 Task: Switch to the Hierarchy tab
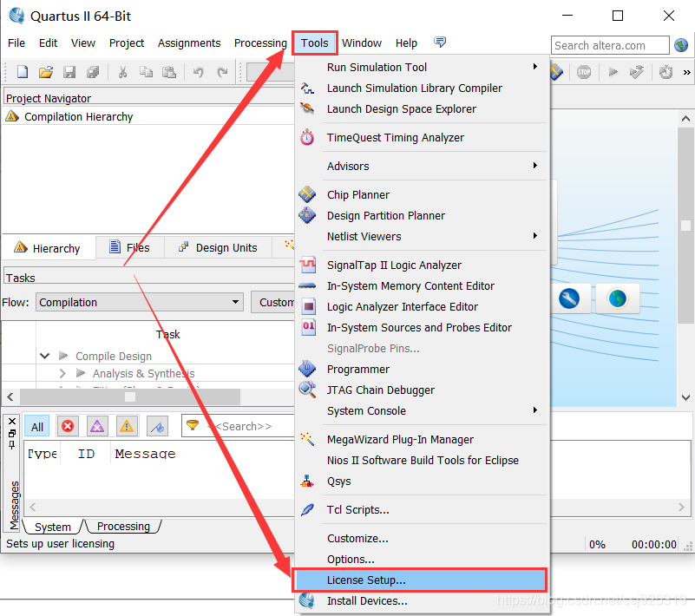tap(48, 248)
